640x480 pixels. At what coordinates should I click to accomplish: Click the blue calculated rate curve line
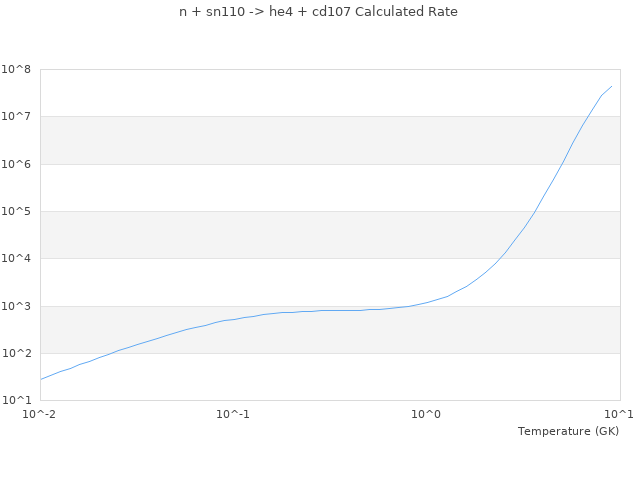(x=330, y=310)
